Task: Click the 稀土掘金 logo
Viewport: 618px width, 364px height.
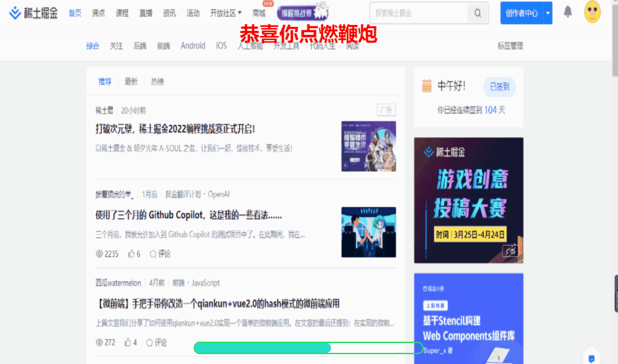Action: tap(33, 13)
